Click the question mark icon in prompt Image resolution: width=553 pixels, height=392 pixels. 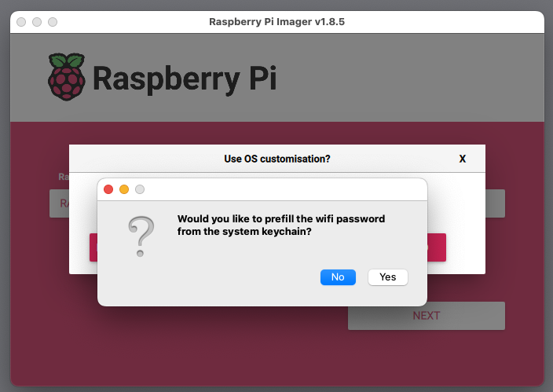pos(141,236)
